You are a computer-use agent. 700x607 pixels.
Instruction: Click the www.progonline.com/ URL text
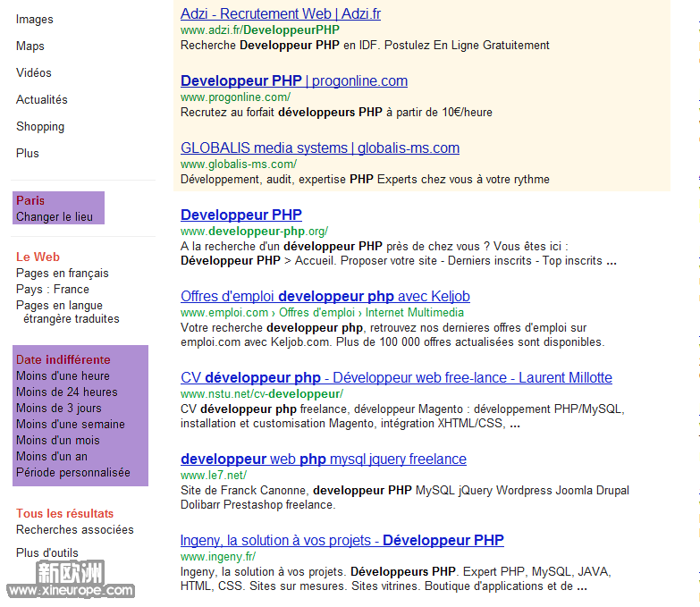coord(235,97)
